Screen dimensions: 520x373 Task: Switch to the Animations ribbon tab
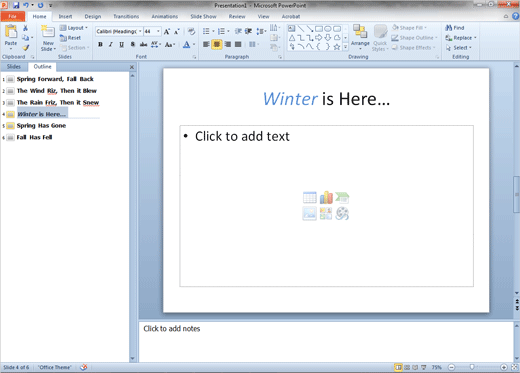click(x=165, y=16)
